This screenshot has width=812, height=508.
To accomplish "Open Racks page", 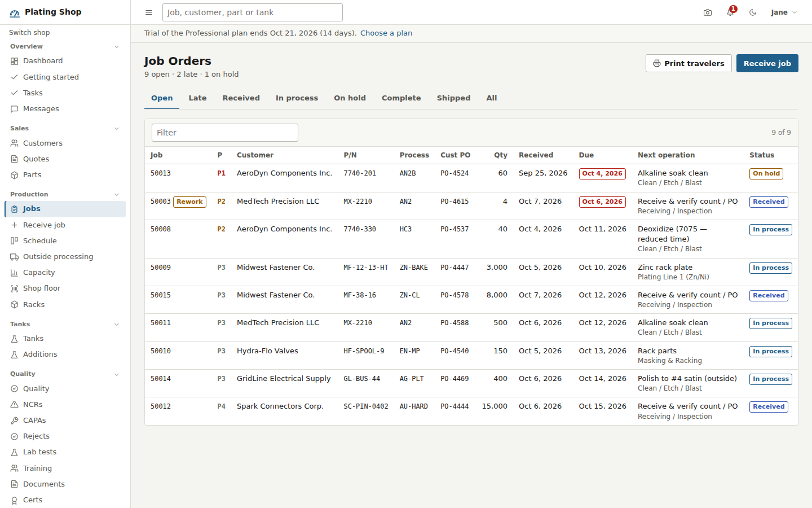I will (x=65, y=304).
